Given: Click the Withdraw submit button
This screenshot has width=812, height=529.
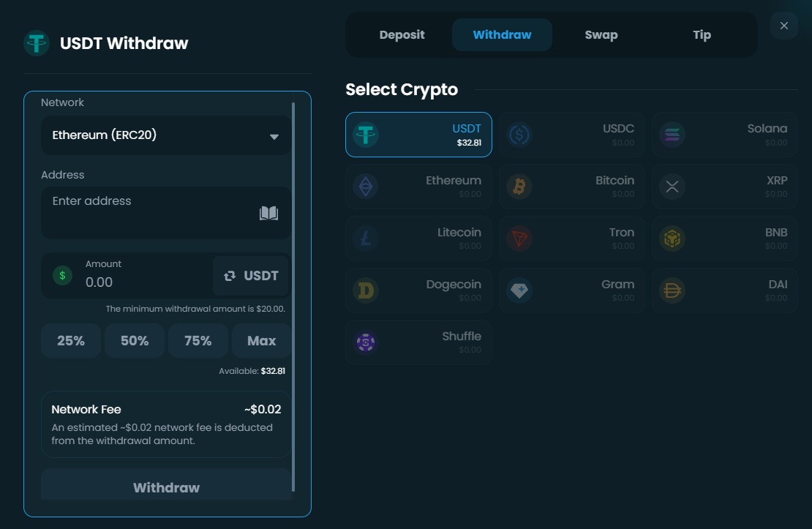Looking at the screenshot, I should click(x=166, y=486).
